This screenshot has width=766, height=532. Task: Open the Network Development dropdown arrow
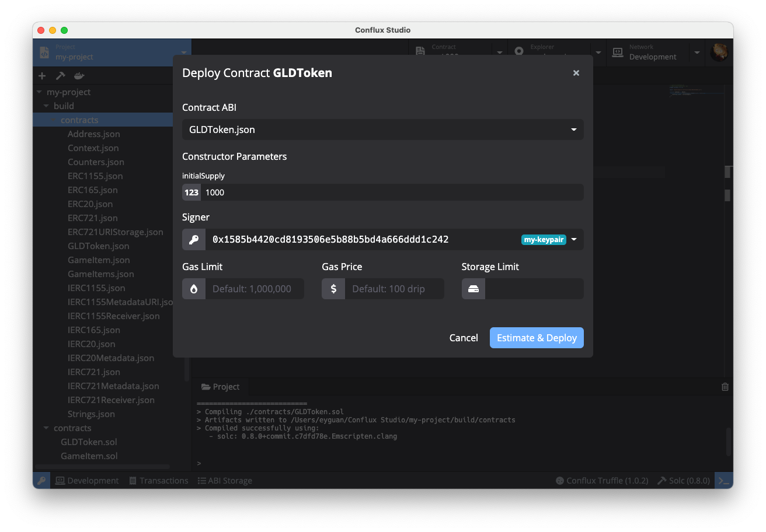pyautogui.click(x=697, y=52)
